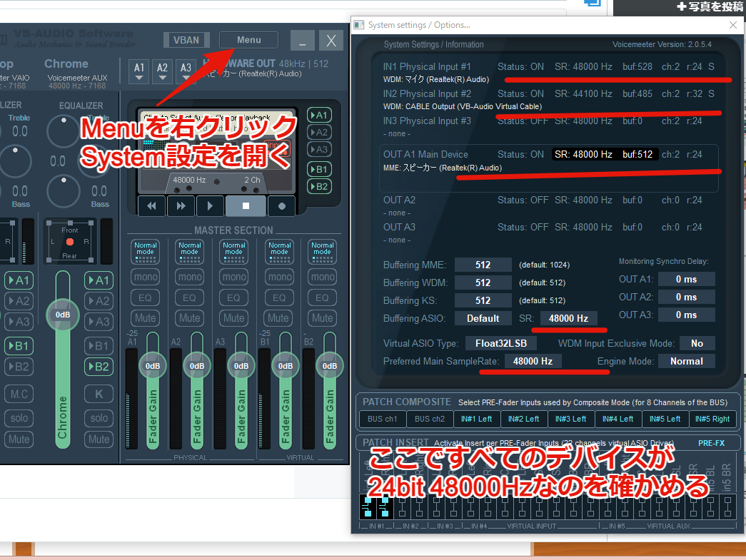Stop the cassette recorder
The width and height of the screenshot is (746, 560).
(x=246, y=206)
